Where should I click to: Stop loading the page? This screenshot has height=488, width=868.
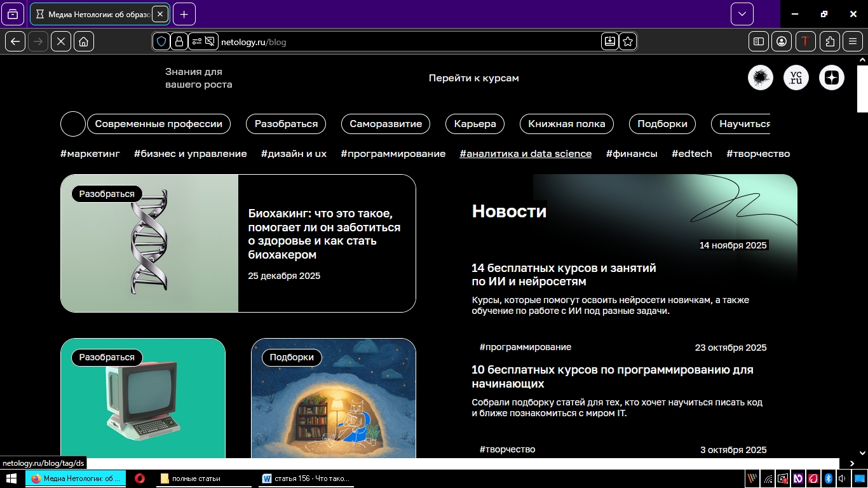[x=61, y=41]
